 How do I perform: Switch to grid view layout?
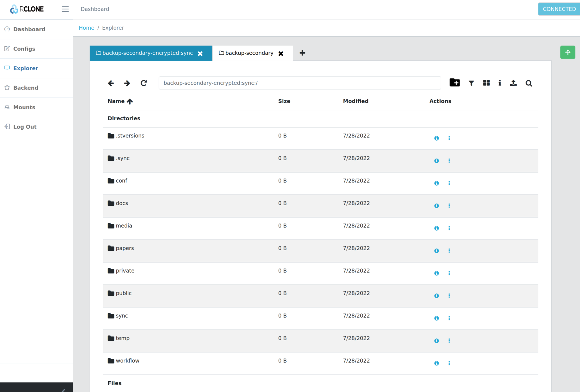tap(486, 83)
